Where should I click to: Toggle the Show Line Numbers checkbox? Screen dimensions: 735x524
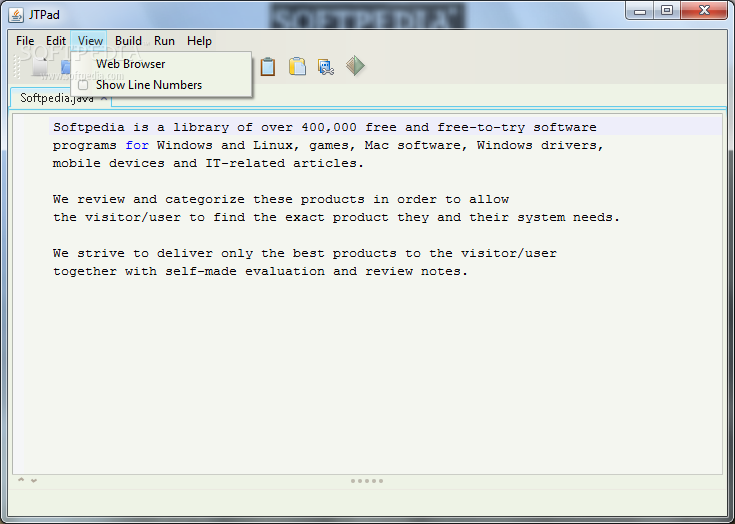click(83, 85)
